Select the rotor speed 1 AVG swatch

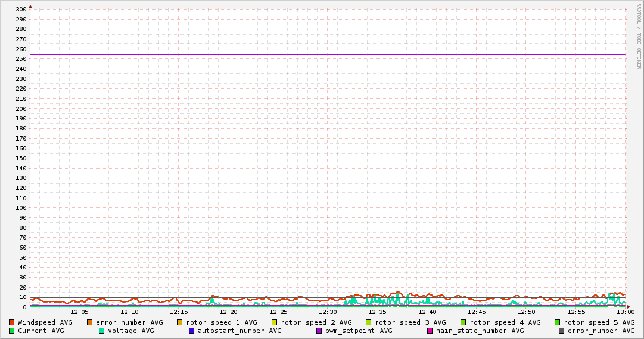[x=179, y=322]
